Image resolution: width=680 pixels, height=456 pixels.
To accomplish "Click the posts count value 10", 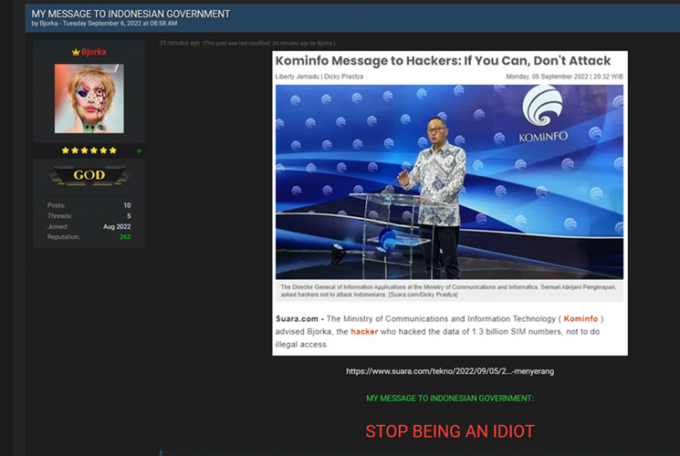I will tap(127, 205).
